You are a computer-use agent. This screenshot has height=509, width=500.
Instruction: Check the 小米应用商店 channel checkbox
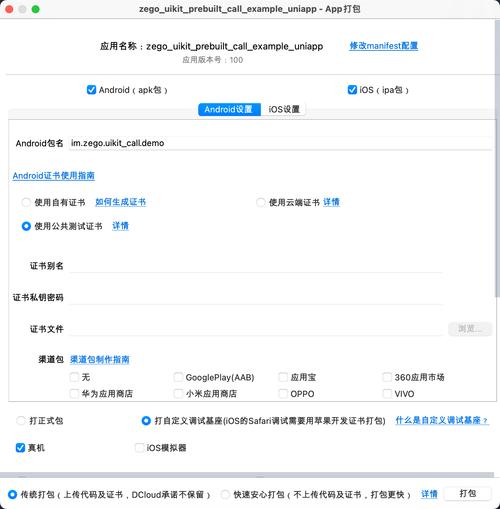178,394
